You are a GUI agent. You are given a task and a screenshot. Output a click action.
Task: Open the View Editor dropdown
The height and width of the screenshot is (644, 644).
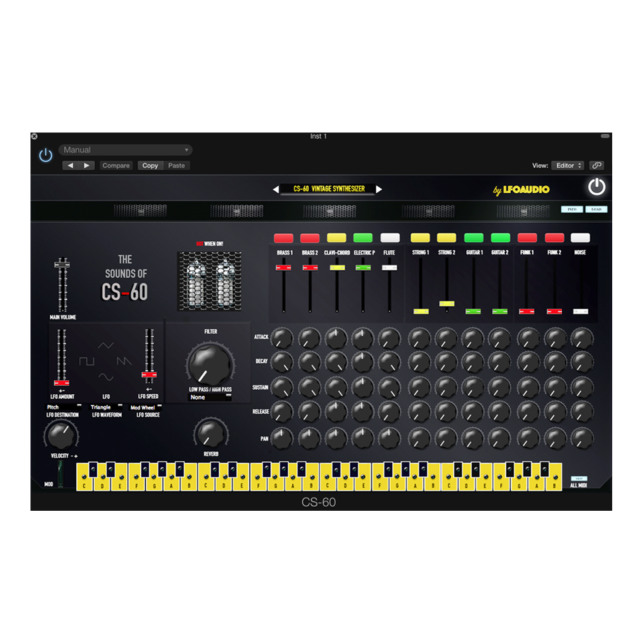[x=568, y=166]
